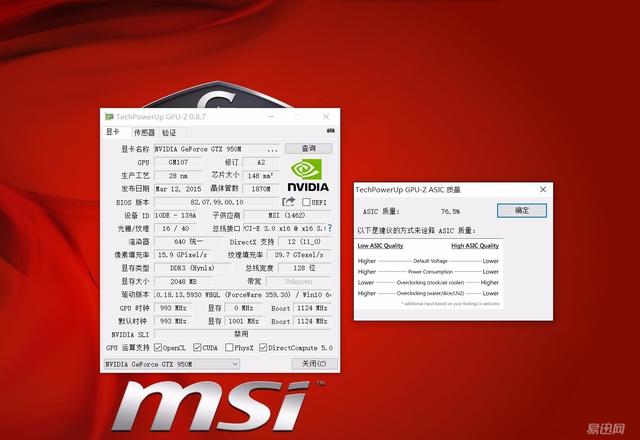Image resolution: width=640 pixels, height=440 pixels.
Task: Toggle the PhysX checkbox
Action: [x=230, y=348]
